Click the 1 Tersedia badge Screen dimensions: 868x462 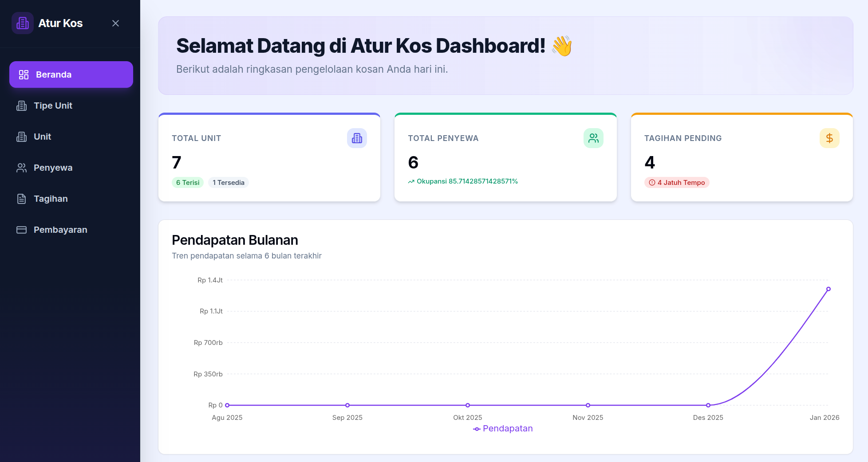pos(228,183)
